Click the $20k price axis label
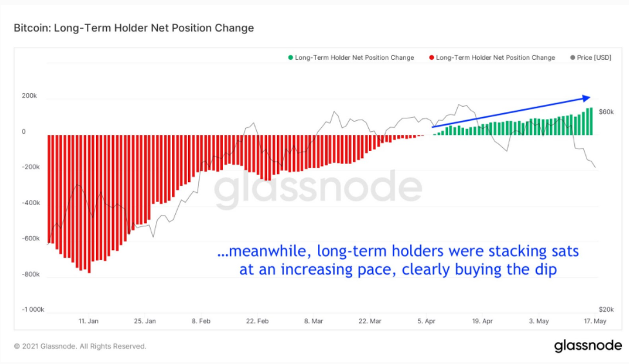The height and width of the screenshot is (364, 629). pyautogui.click(x=606, y=309)
